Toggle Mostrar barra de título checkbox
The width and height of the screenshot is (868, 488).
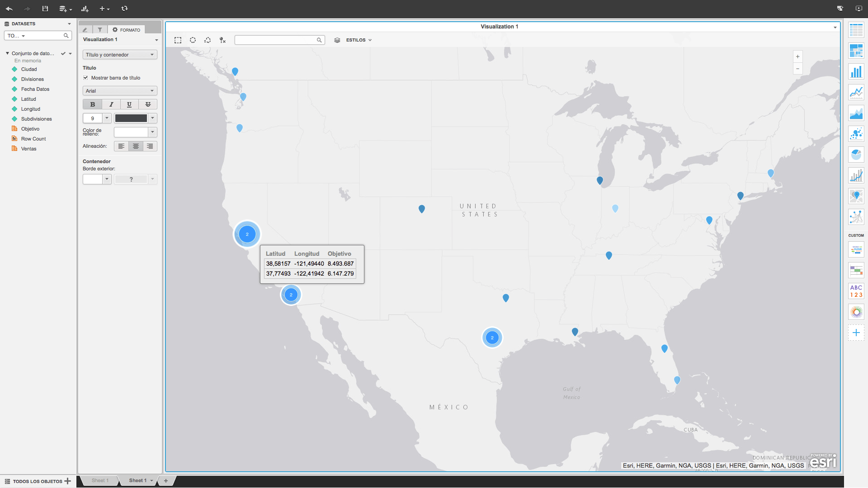[x=85, y=78]
